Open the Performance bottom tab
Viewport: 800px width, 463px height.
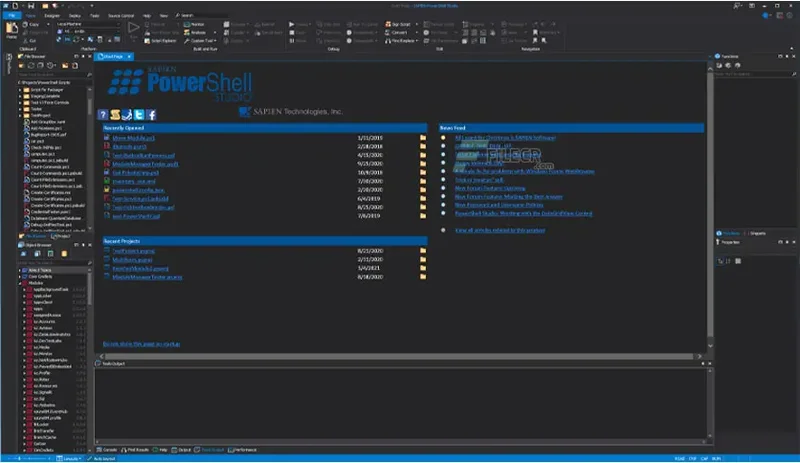243,450
